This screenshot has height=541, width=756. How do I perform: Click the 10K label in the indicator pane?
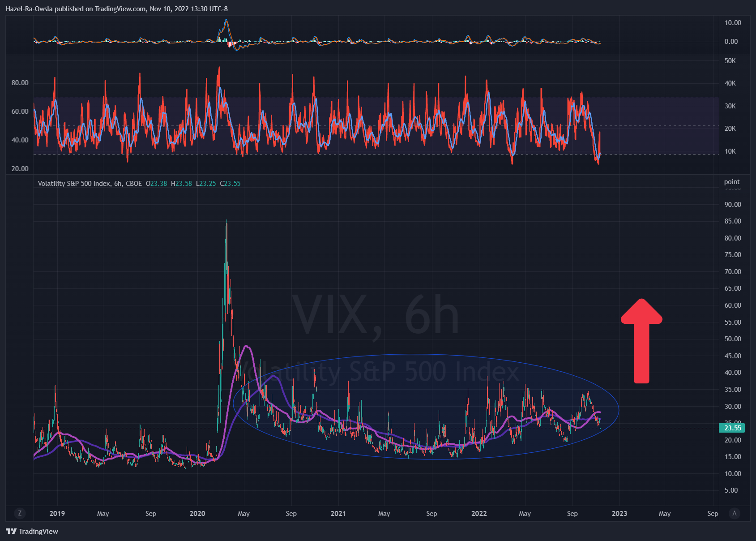(x=730, y=151)
